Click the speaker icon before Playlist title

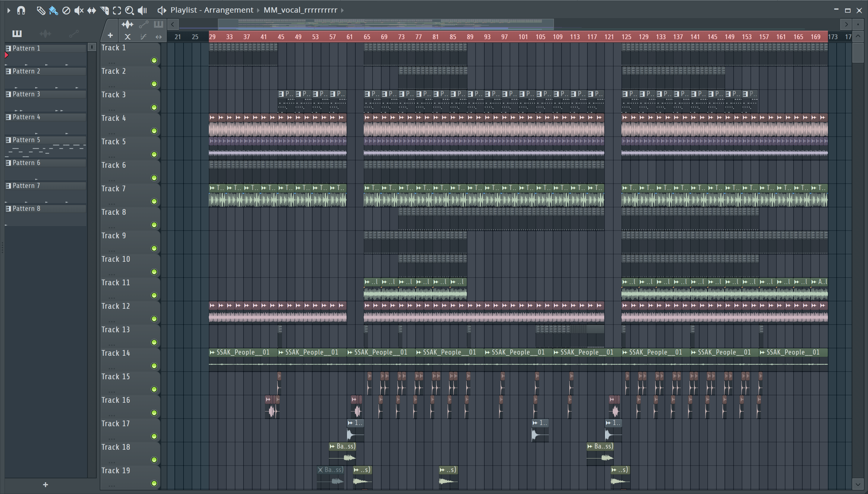click(162, 10)
